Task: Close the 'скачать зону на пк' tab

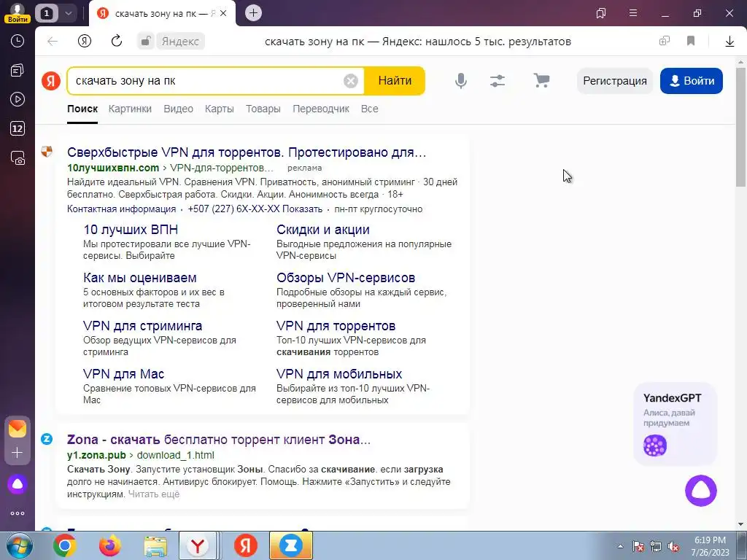Action: pos(224,13)
